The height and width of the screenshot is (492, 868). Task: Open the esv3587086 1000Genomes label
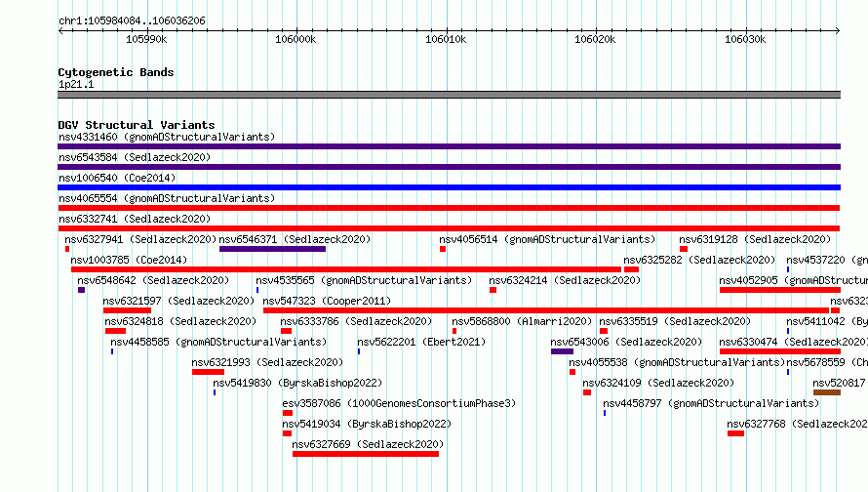tap(399, 403)
